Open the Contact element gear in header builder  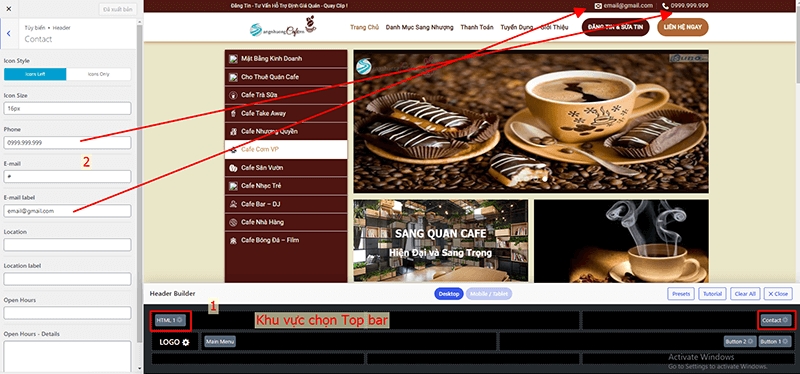[785, 320]
